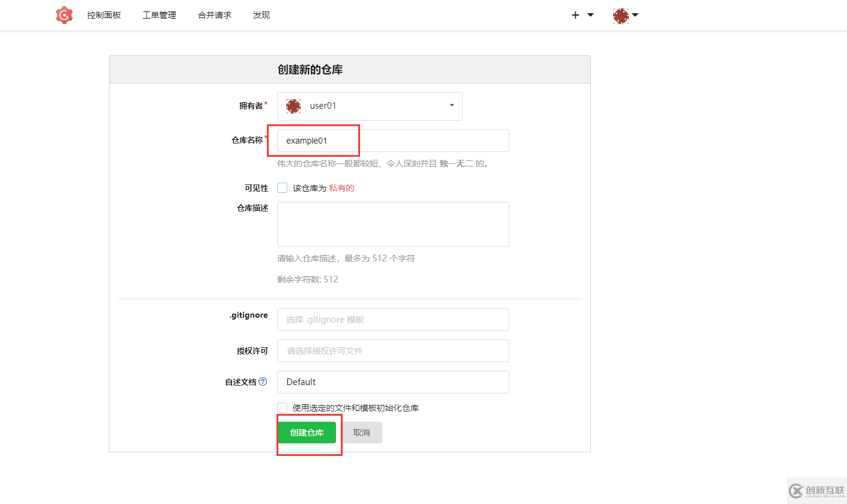Open the .gitignore template dropdown
The image size is (847, 504).
click(393, 320)
